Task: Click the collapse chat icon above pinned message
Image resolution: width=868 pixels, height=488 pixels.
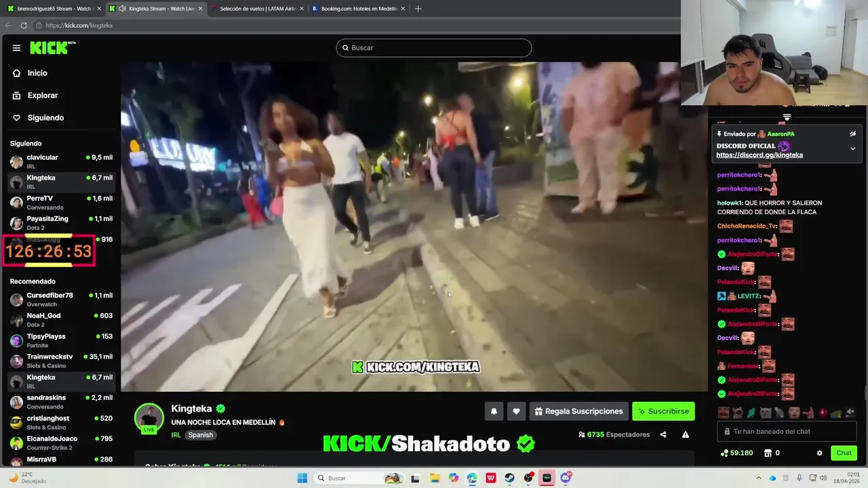Action: click(x=787, y=118)
